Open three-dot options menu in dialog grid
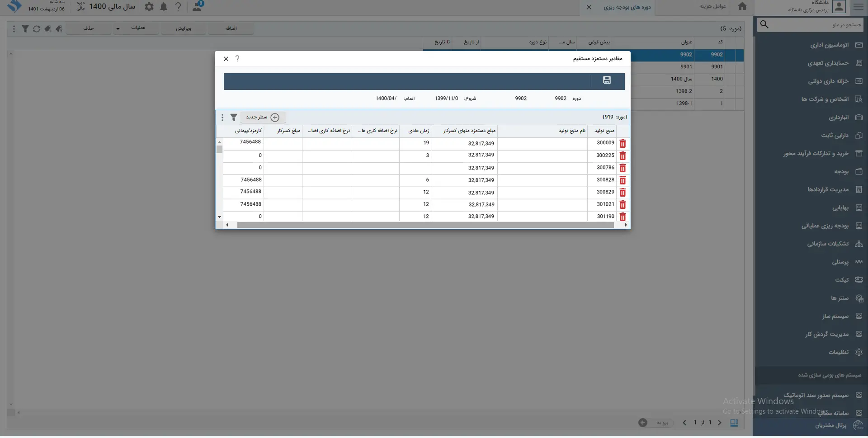868x438 pixels. pos(222,118)
